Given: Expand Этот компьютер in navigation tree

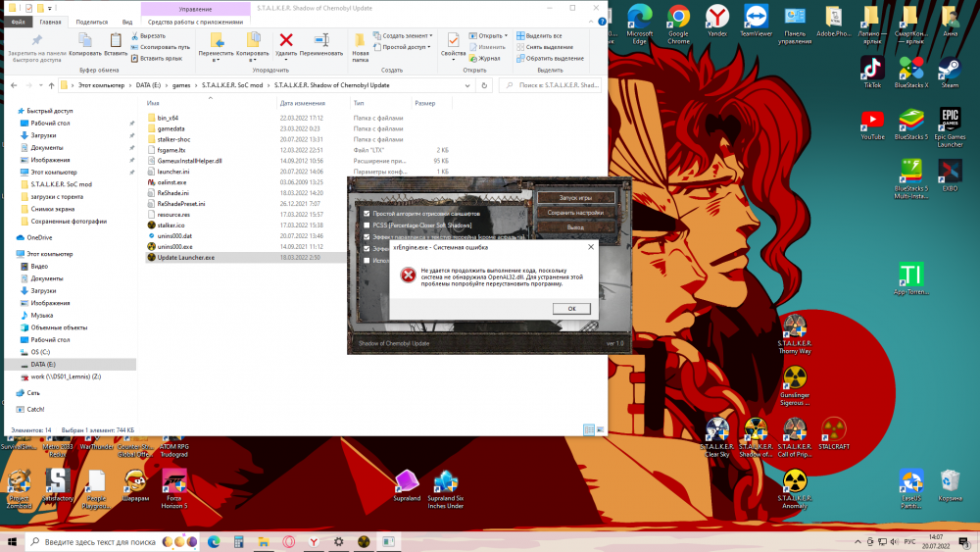Looking at the screenshot, I should coord(10,254).
